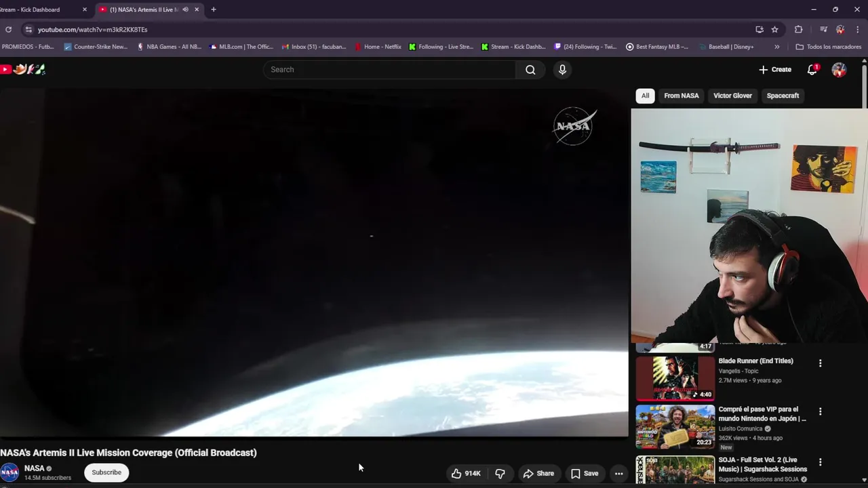
Task: Open the NASA channel name link
Action: [x=34, y=468]
